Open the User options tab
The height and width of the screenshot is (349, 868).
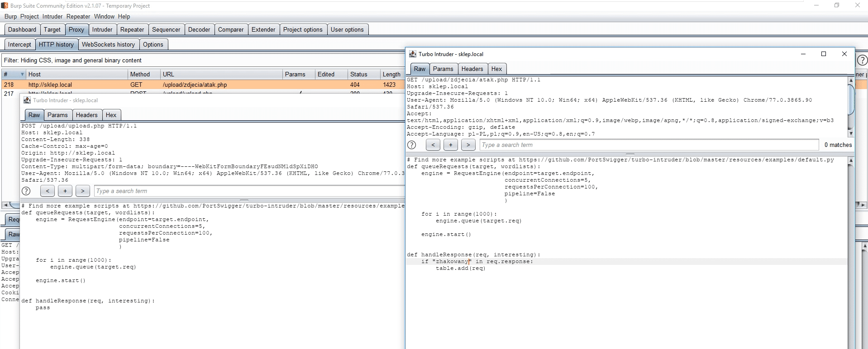pyautogui.click(x=347, y=29)
